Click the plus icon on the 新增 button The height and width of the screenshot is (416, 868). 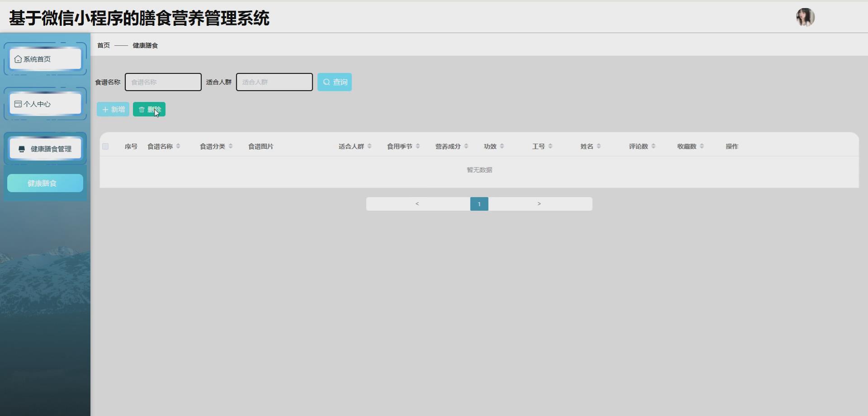[x=105, y=109]
